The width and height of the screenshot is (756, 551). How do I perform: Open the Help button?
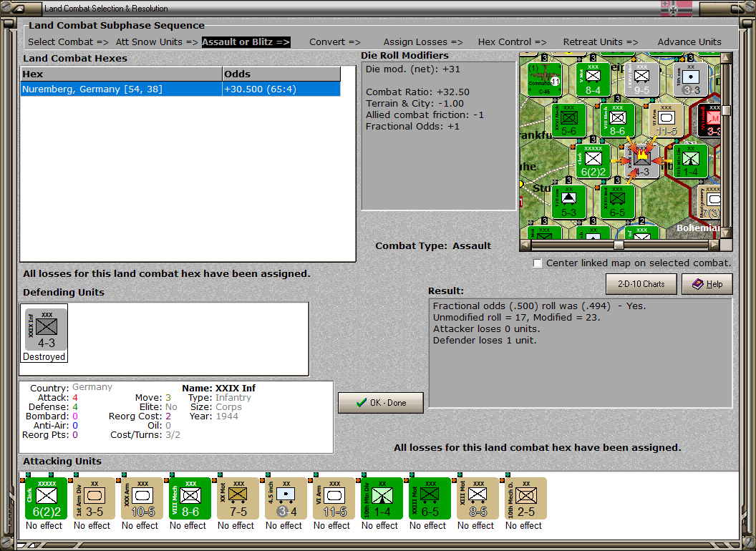tap(707, 284)
